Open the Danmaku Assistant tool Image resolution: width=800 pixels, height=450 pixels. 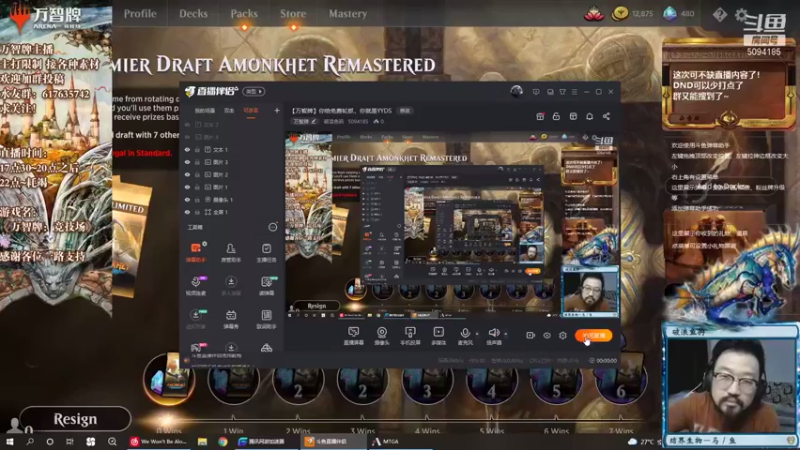coord(195,253)
